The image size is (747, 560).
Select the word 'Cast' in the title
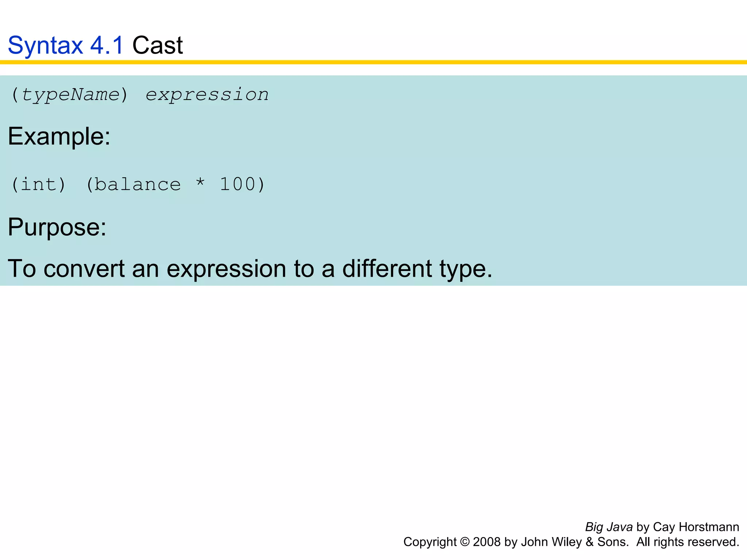(158, 45)
